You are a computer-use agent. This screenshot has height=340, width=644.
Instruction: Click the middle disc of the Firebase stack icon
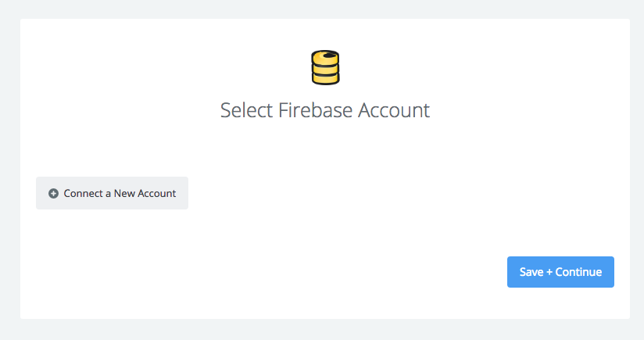pyautogui.click(x=325, y=69)
